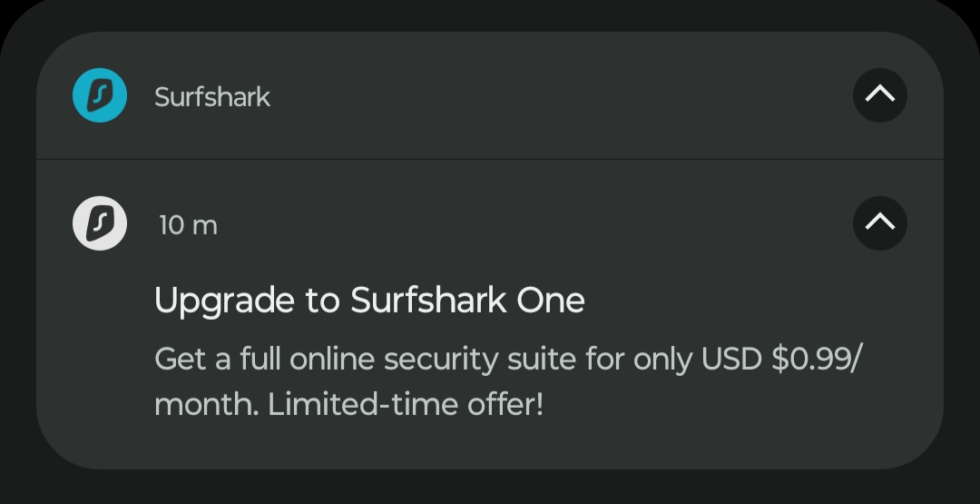Tap the 'Surfshark One' words in the title
Image resolution: width=980 pixels, height=504 pixels.
(x=467, y=300)
